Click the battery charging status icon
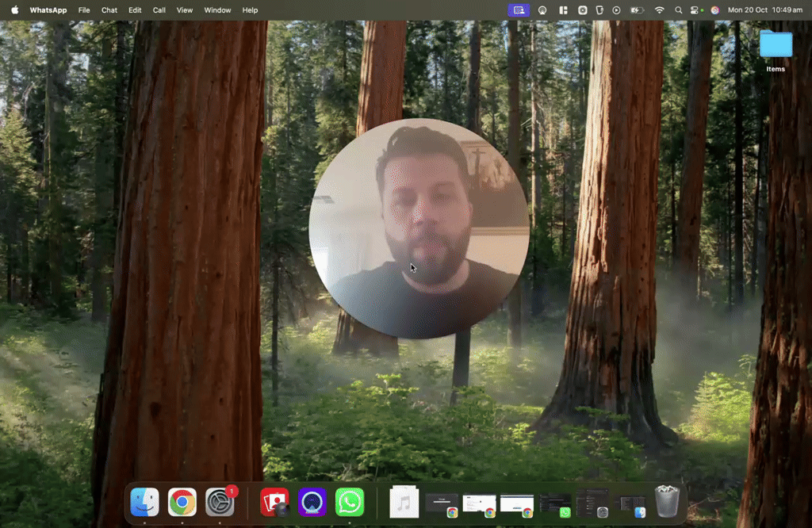Screen dimensions: 812x528 point(637,10)
